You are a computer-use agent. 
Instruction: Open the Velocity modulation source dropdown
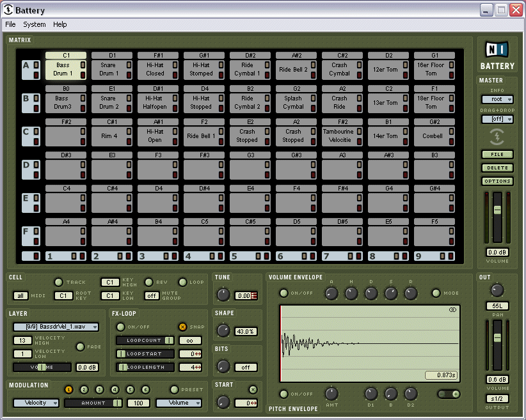[x=36, y=403]
